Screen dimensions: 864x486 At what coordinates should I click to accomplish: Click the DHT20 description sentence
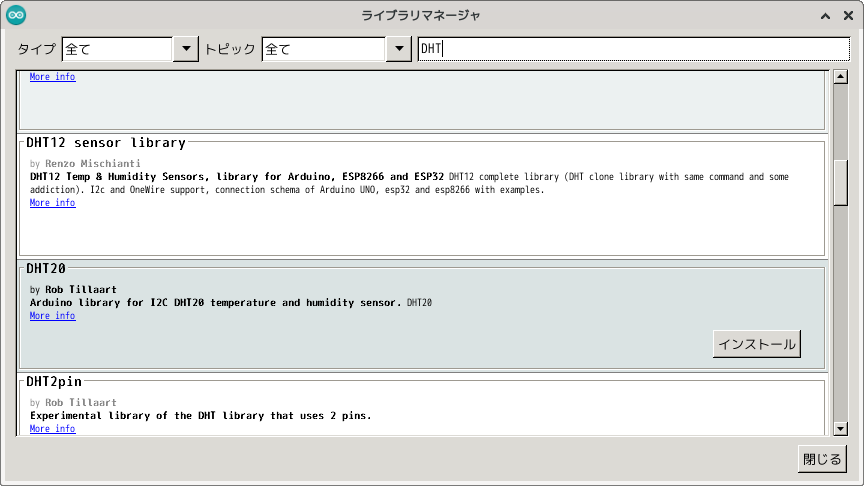pos(215,303)
